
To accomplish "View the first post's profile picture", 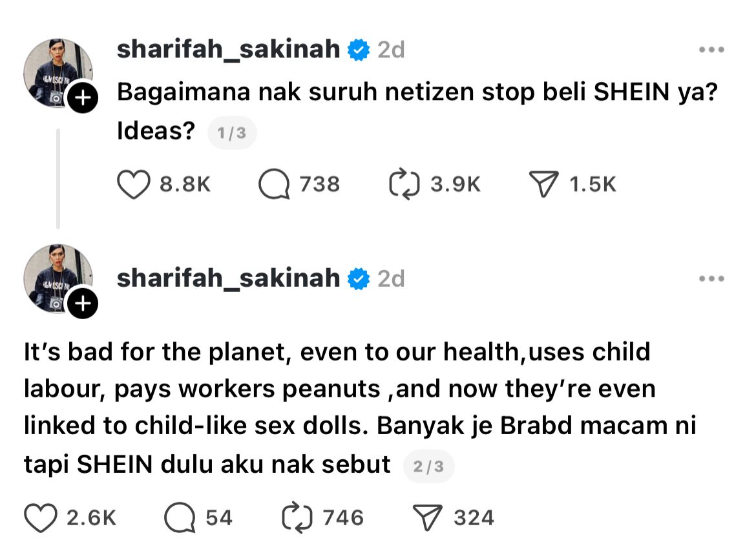I will 57,71.
